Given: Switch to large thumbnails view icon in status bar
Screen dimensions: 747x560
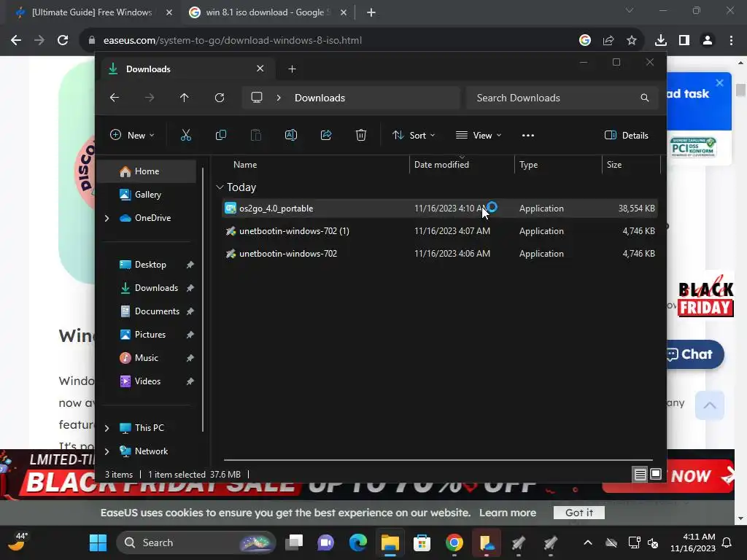Looking at the screenshot, I should (x=656, y=474).
